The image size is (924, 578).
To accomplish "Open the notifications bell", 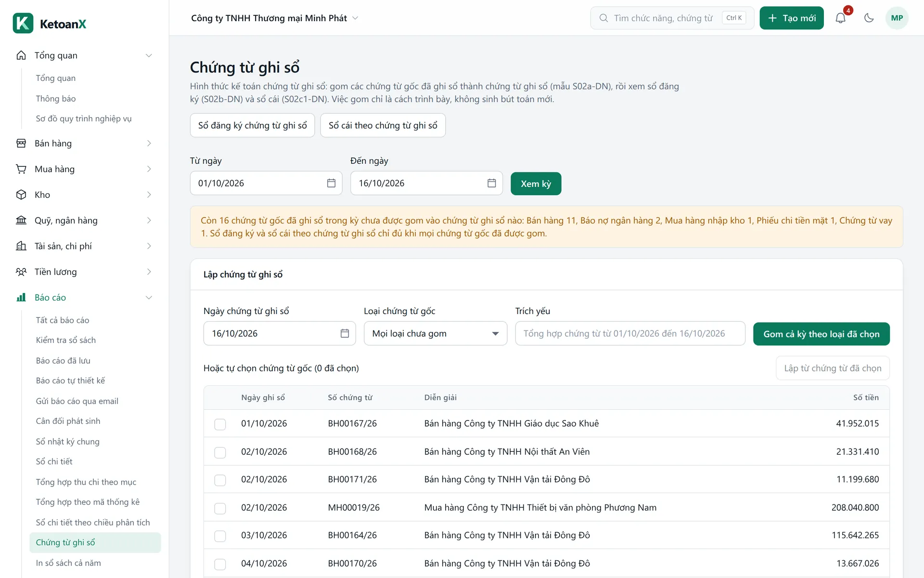I will point(840,18).
